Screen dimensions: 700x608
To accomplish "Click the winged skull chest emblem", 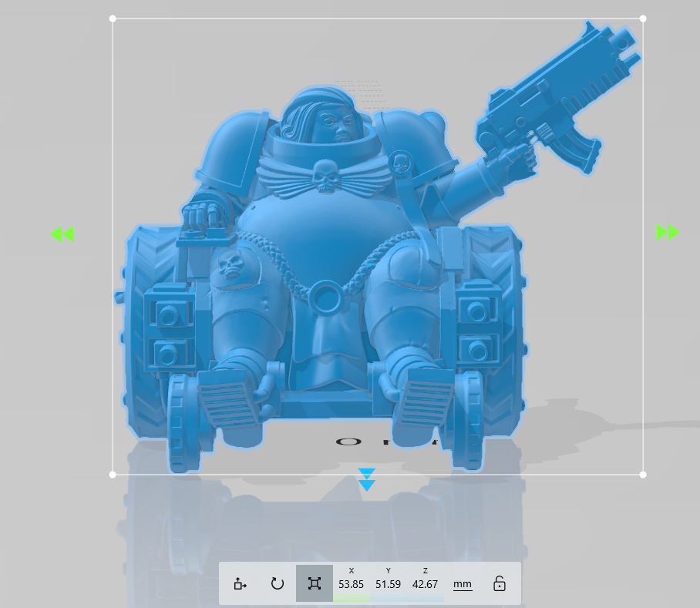I will click(x=325, y=176).
